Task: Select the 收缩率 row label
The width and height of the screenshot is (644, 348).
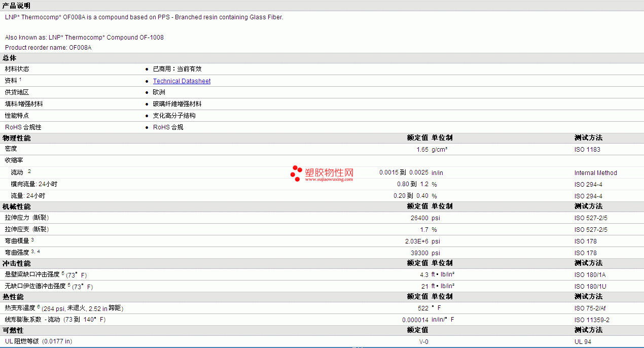Action: coord(14,160)
